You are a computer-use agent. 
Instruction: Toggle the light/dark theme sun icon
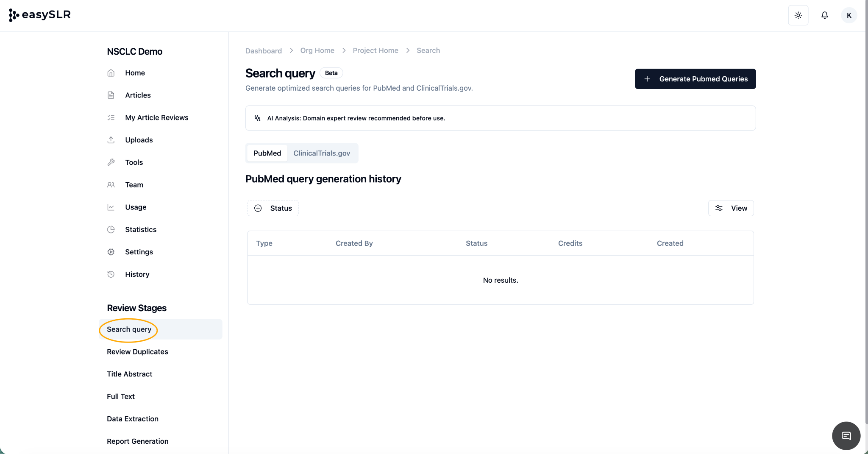(x=798, y=15)
